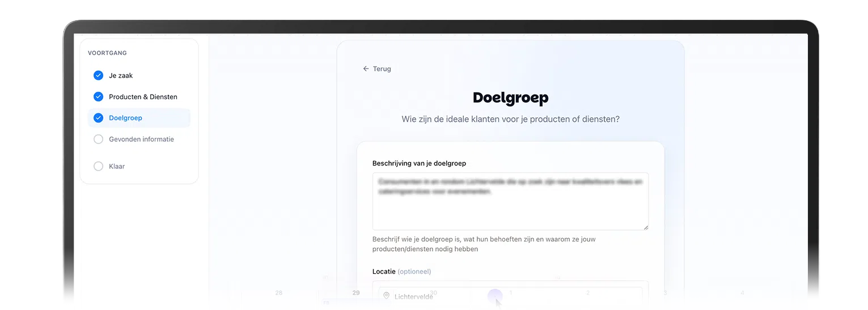Viewport: 868px width, 310px height.
Task: Click the Beschrijving van je doelgroep label
Action: click(x=419, y=163)
